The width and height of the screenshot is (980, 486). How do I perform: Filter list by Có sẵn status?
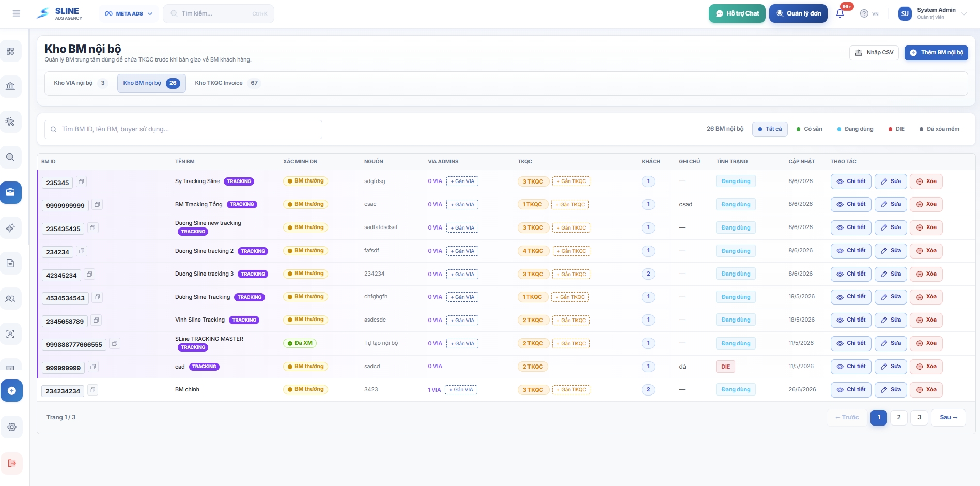pyautogui.click(x=809, y=129)
